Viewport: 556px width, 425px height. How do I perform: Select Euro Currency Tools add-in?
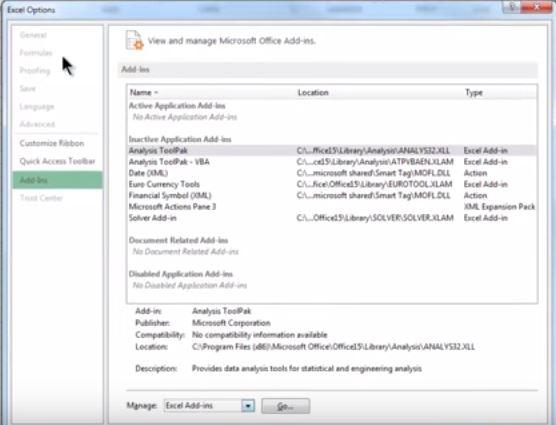(x=164, y=184)
